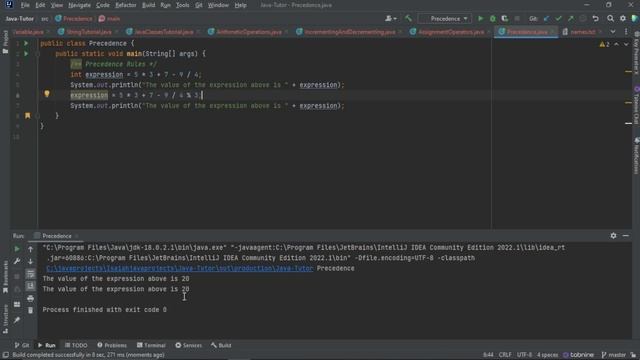Image resolution: width=640 pixels, height=360 pixels.
Task: Toggle scroll to end in console
Action: tap(31, 286)
